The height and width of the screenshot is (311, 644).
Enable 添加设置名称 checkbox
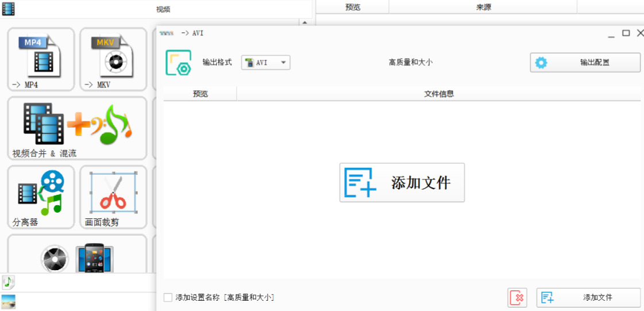(168, 297)
